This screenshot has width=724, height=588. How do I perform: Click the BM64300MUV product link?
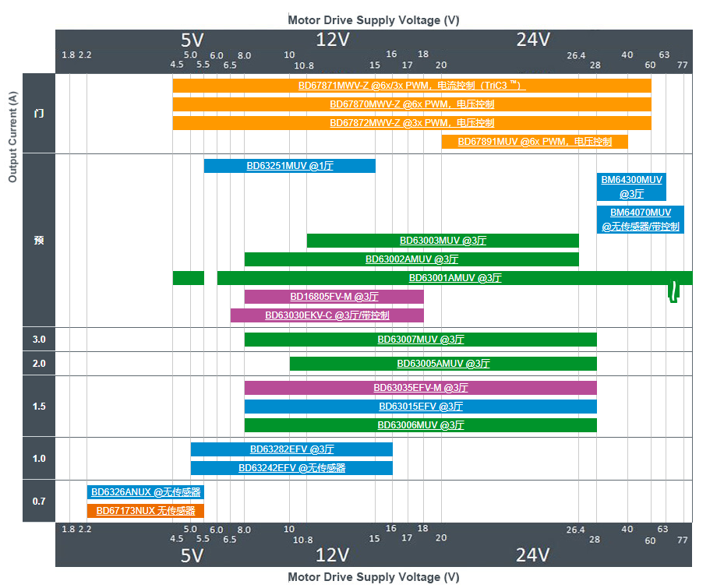[x=631, y=180]
